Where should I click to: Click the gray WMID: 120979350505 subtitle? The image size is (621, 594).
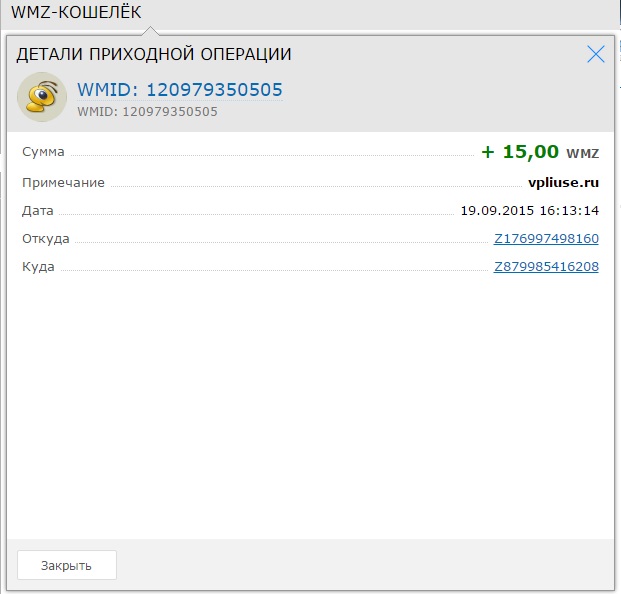point(147,112)
